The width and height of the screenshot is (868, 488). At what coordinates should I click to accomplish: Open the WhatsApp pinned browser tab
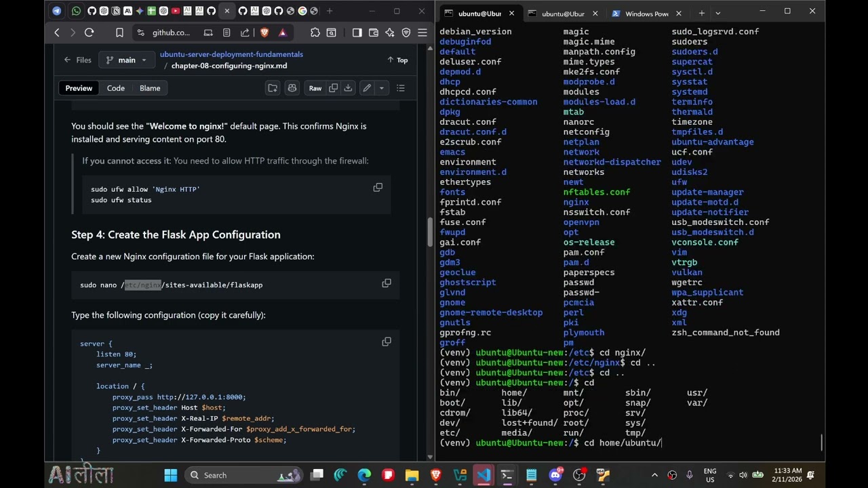click(x=76, y=12)
